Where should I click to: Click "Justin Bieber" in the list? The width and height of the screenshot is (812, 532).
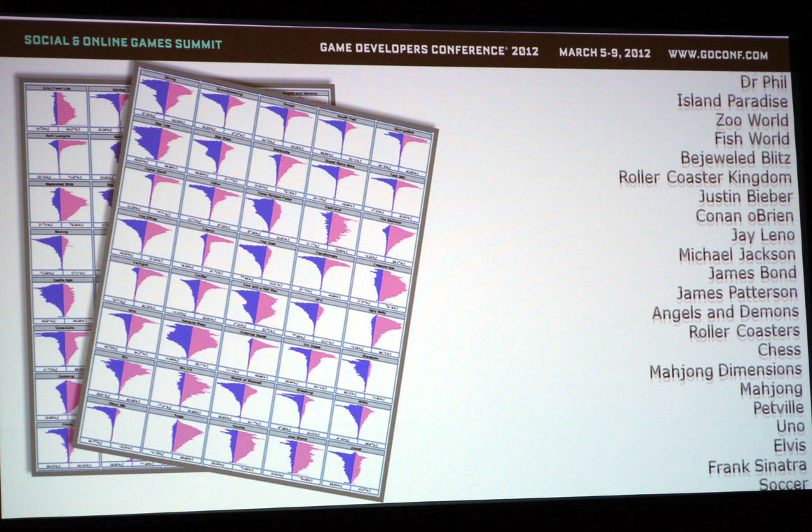click(745, 197)
